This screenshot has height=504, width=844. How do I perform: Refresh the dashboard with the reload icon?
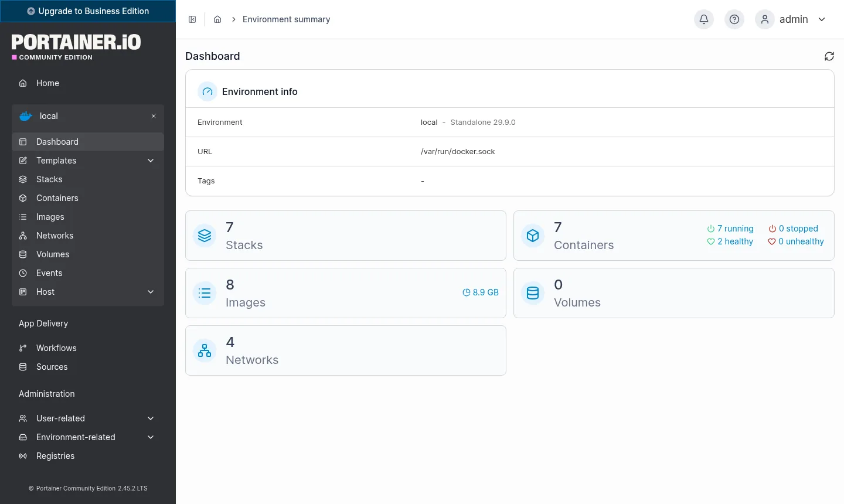pyautogui.click(x=829, y=56)
